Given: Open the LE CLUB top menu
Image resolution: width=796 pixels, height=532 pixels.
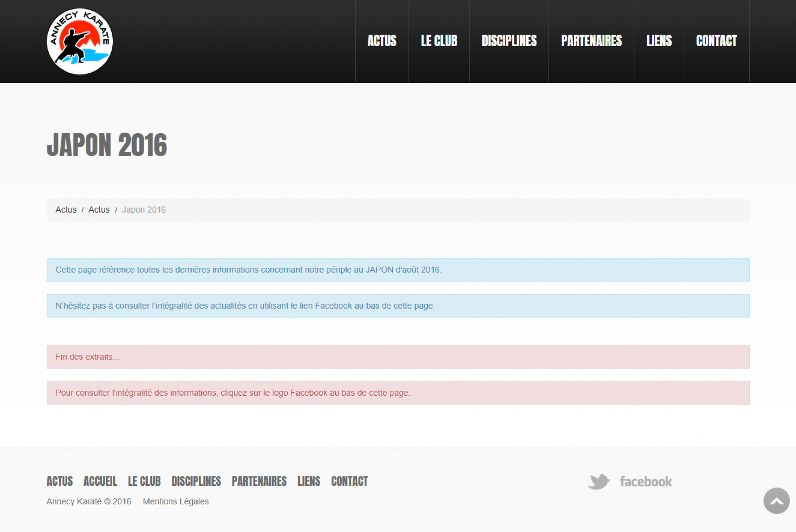Looking at the screenshot, I should tap(439, 41).
